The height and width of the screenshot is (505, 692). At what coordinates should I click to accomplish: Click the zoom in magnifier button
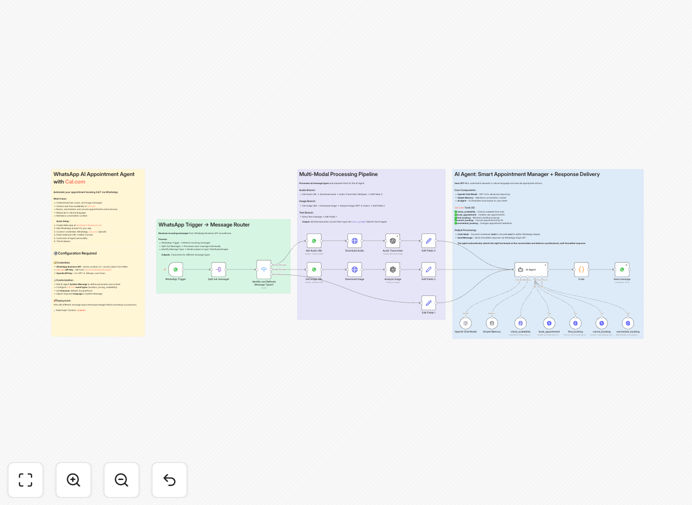tap(73, 480)
